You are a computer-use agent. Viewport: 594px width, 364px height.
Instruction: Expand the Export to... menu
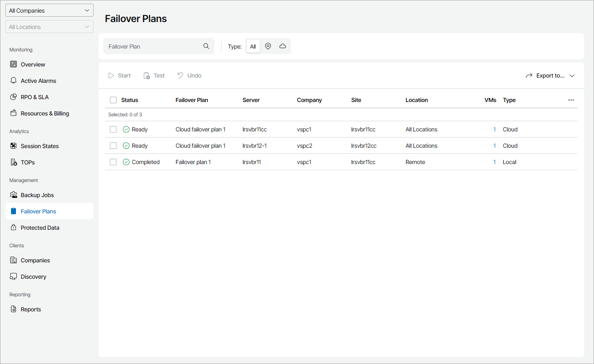point(550,75)
